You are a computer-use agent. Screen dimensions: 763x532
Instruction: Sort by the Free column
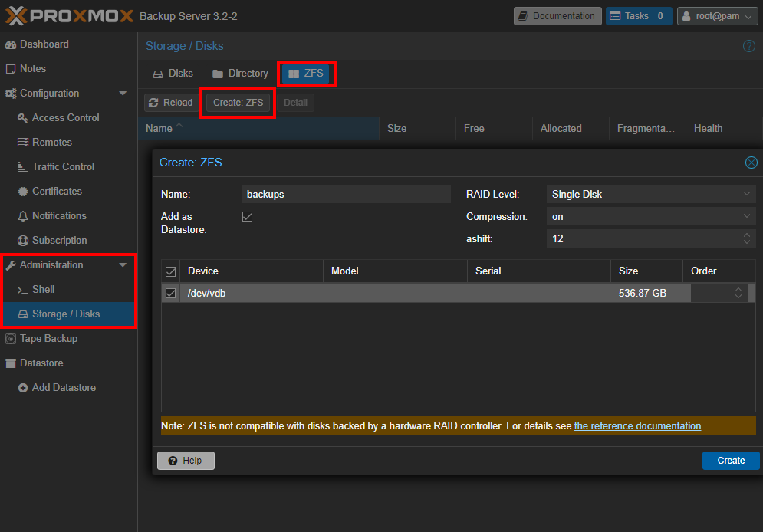[x=495, y=128]
